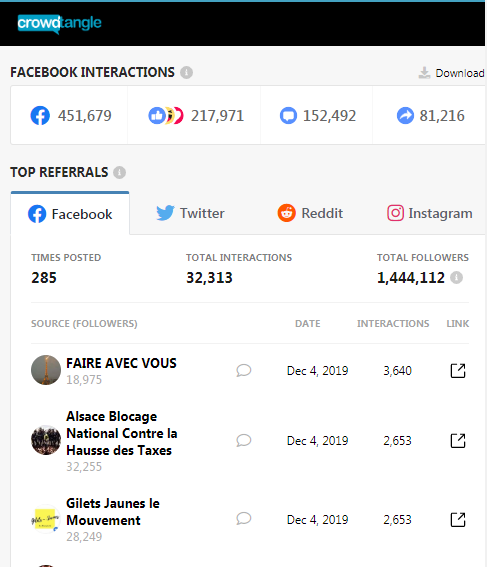
Task: Open external link for Alsace Blocage row
Action: click(x=458, y=440)
